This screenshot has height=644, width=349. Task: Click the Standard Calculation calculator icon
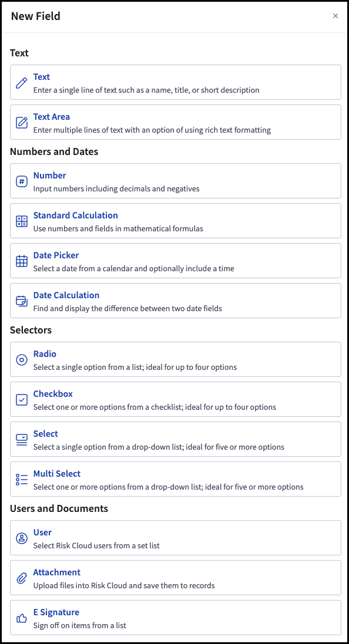point(21,221)
